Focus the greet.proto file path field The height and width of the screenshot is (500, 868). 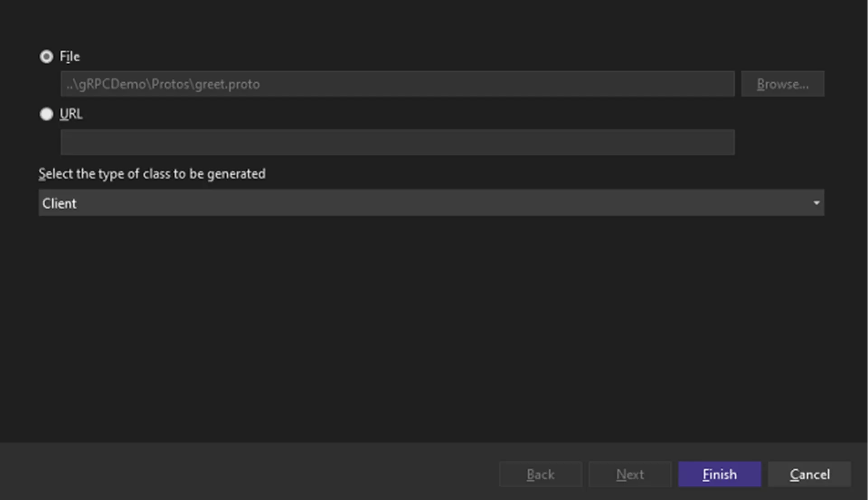[x=397, y=84]
